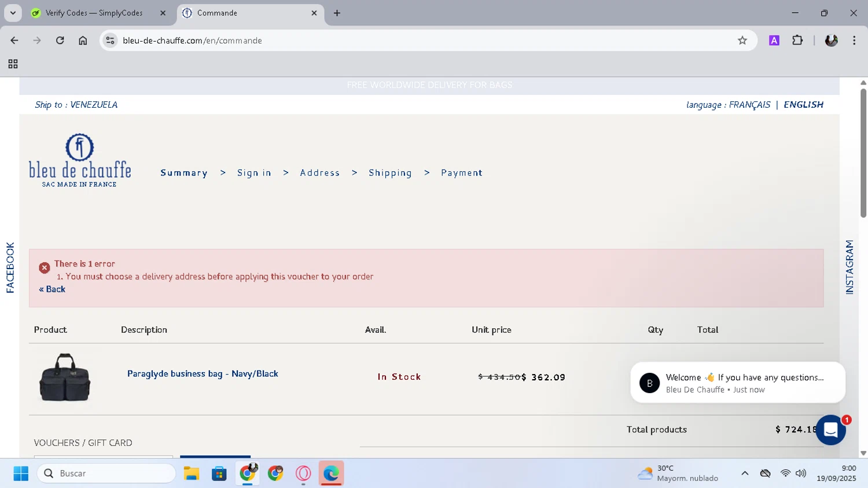Click the address bar URL
This screenshot has width=868, height=488.
192,41
